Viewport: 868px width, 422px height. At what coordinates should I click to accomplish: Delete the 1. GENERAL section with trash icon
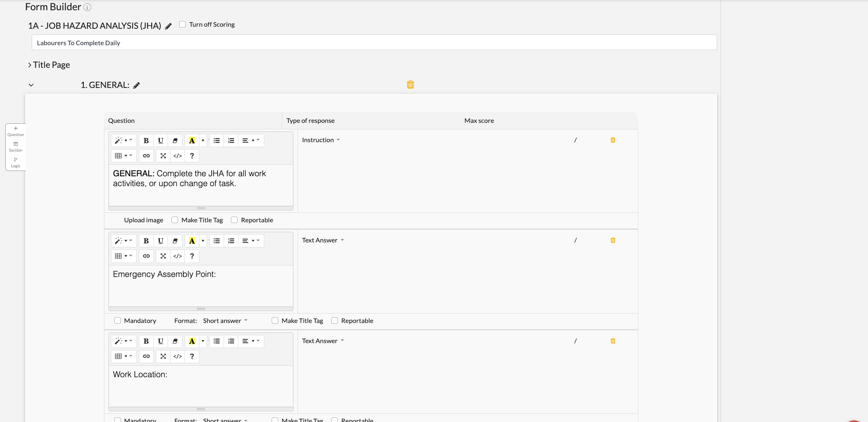[410, 85]
